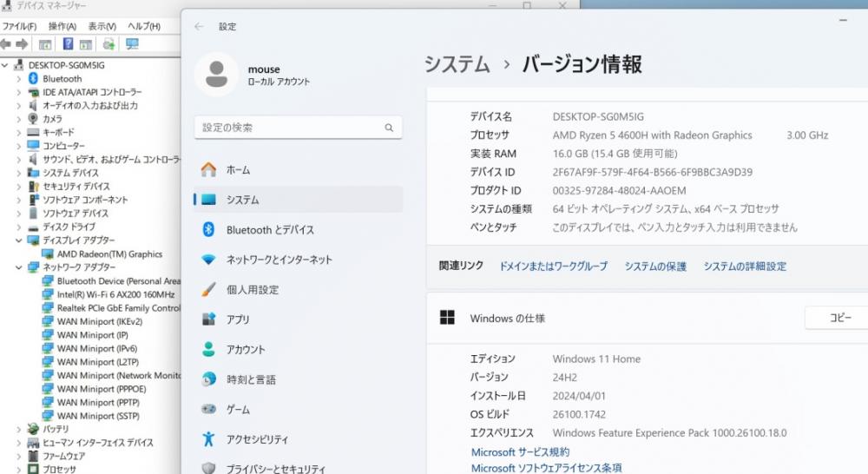Select OS ビルド value 26100.1742
Image resolution: width=868 pixels, height=474 pixels.
click(579, 414)
